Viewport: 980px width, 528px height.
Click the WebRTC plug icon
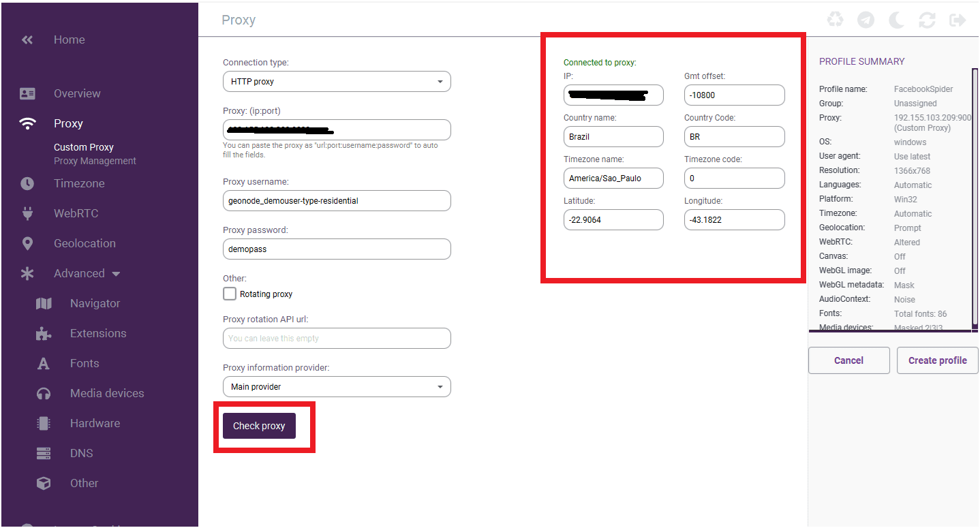(27, 213)
